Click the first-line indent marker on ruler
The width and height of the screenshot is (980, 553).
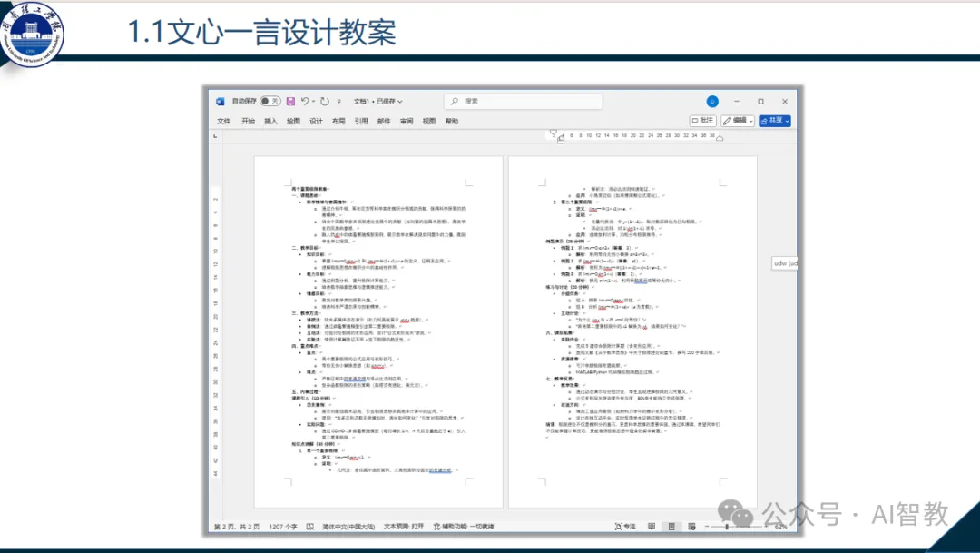click(554, 133)
